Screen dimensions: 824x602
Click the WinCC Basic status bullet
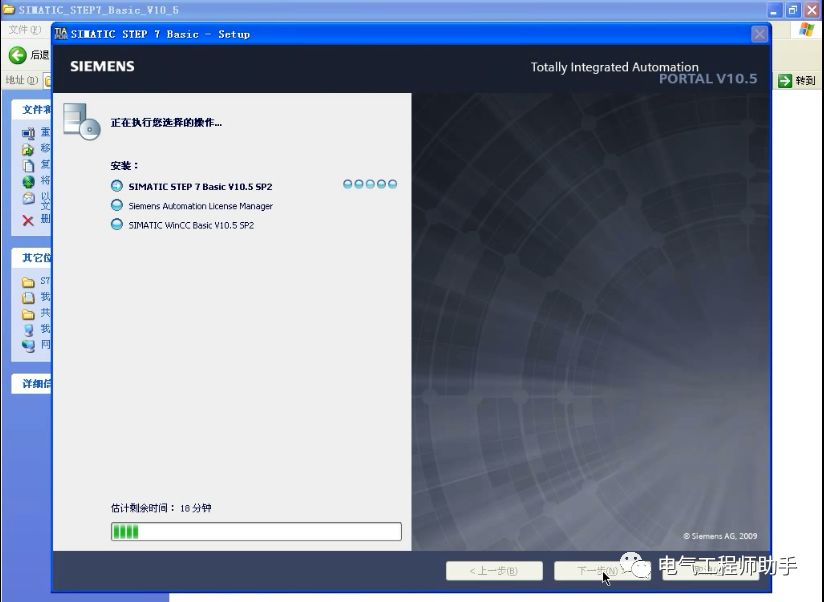(x=117, y=225)
